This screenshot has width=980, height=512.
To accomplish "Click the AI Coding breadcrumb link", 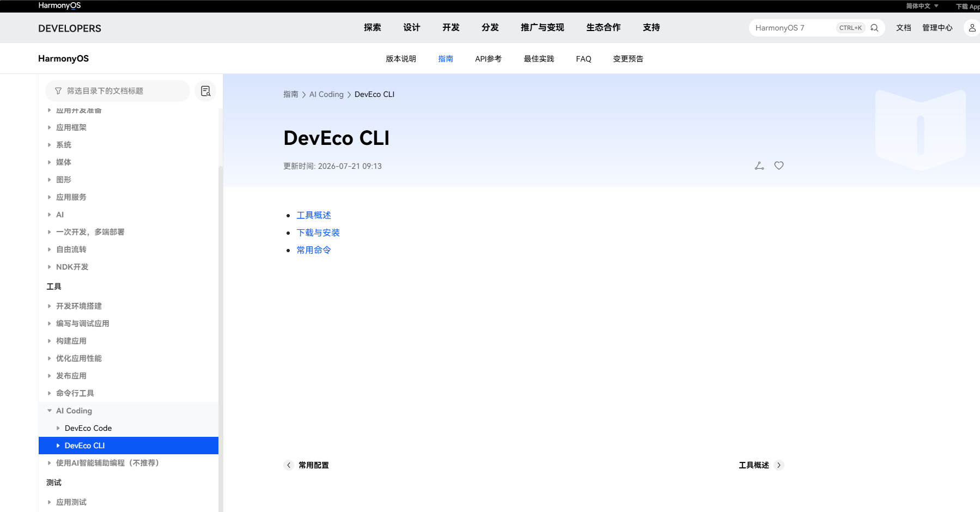I will pyautogui.click(x=326, y=94).
